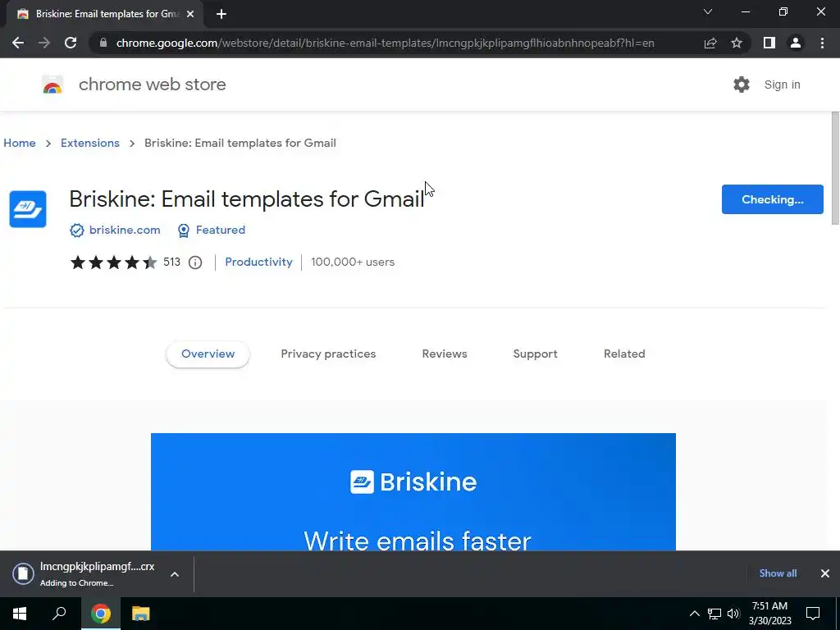Open the 513 ratings count
840x630 pixels.
[x=171, y=262]
